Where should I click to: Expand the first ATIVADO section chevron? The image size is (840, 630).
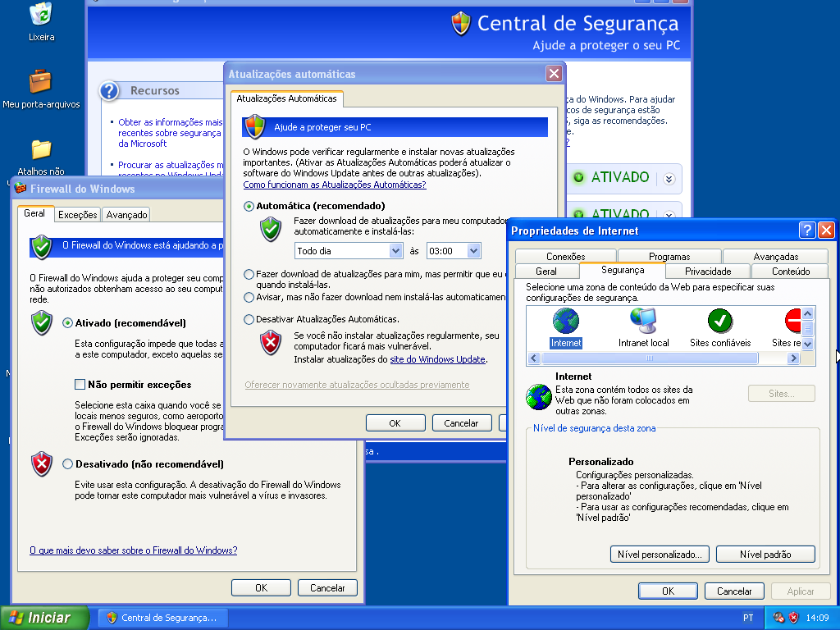click(x=669, y=179)
